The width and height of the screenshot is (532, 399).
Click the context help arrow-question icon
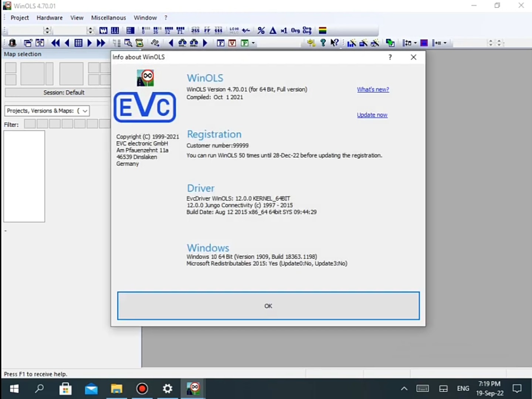334,43
